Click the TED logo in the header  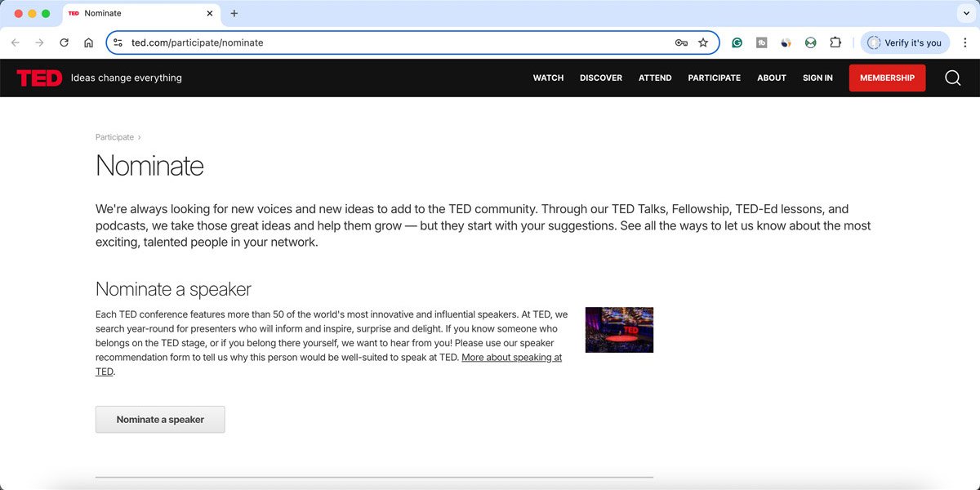[39, 78]
